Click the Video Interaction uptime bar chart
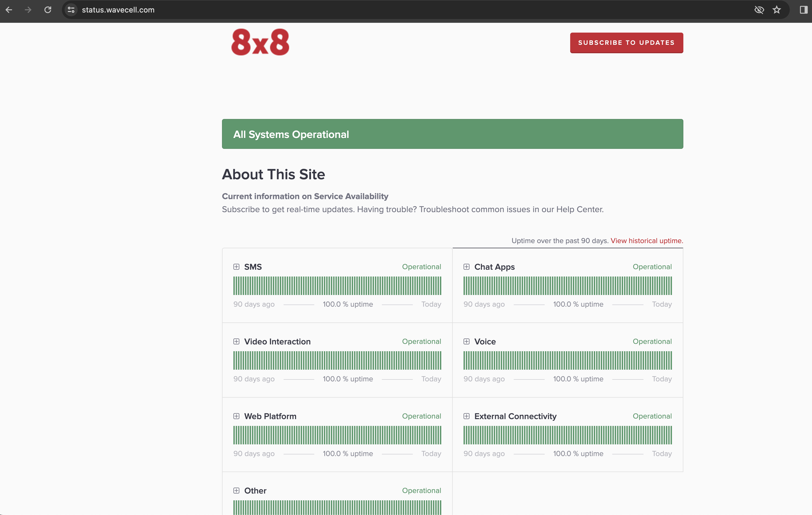This screenshot has height=515, width=812. coord(337,360)
